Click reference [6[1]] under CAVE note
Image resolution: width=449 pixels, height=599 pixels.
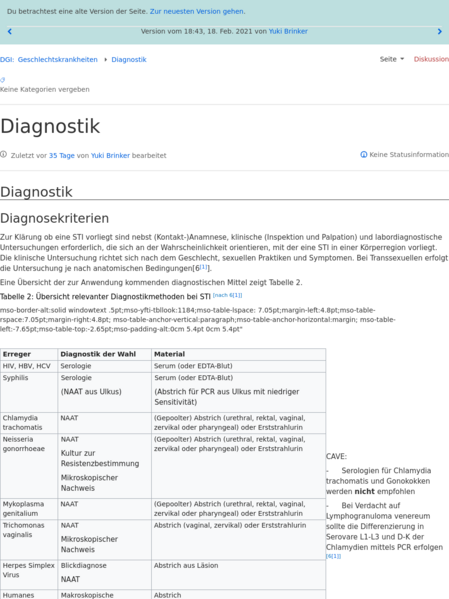coord(333,556)
